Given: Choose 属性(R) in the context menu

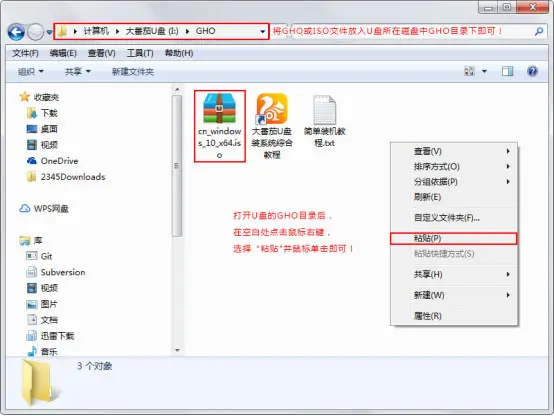Looking at the screenshot, I should (454, 316).
